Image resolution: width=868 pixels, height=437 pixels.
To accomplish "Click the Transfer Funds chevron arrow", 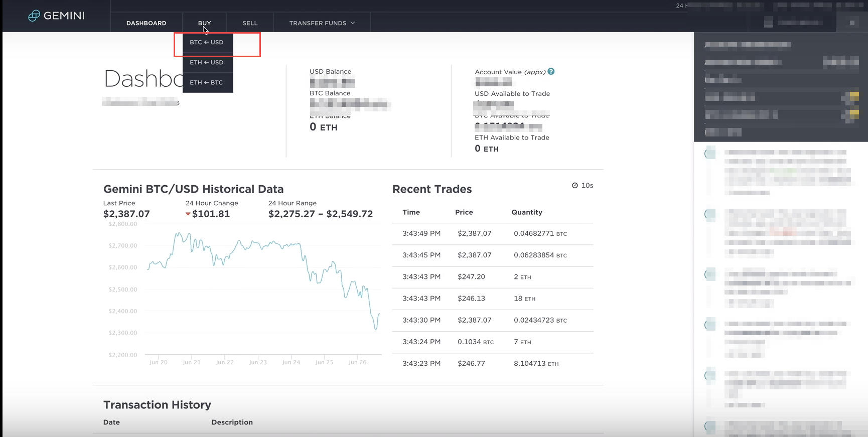I will (x=353, y=23).
